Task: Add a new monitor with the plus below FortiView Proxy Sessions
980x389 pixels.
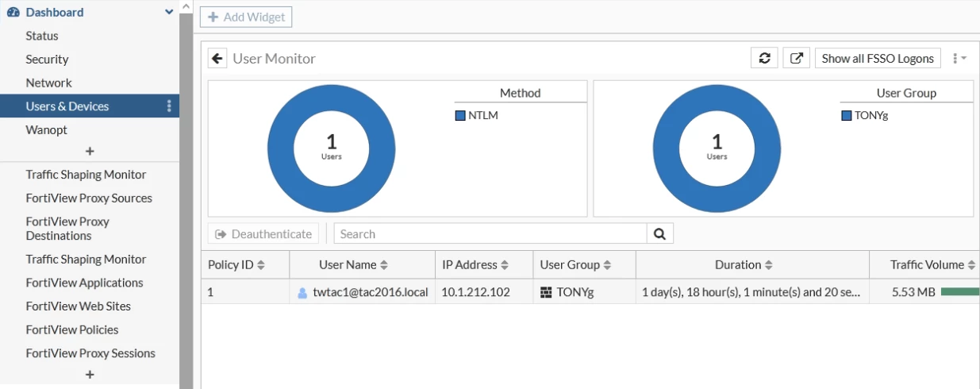Action: [90, 374]
